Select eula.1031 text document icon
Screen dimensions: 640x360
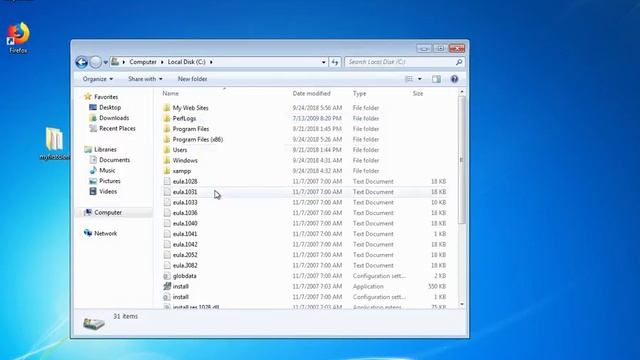click(x=167, y=192)
